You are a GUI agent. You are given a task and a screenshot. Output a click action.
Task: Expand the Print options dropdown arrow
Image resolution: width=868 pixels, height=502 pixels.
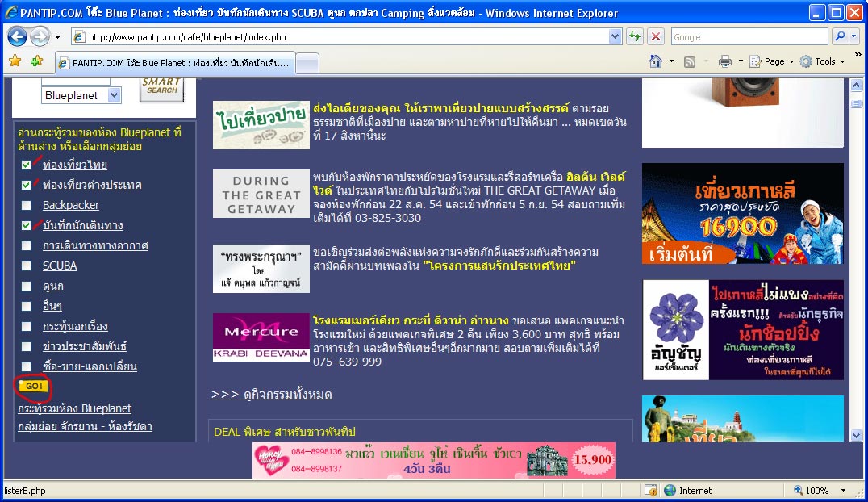coord(741,61)
